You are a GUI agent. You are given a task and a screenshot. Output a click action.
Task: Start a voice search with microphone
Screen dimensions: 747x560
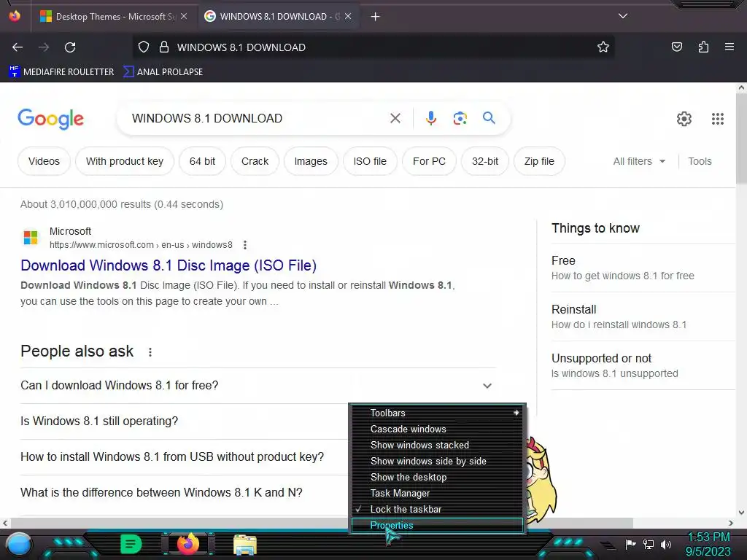pyautogui.click(x=431, y=118)
